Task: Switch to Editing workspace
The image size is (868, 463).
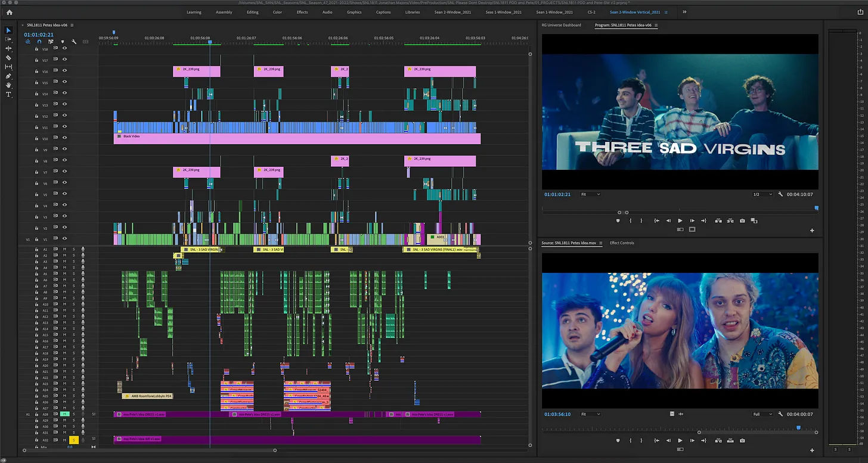Action: tap(253, 12)
